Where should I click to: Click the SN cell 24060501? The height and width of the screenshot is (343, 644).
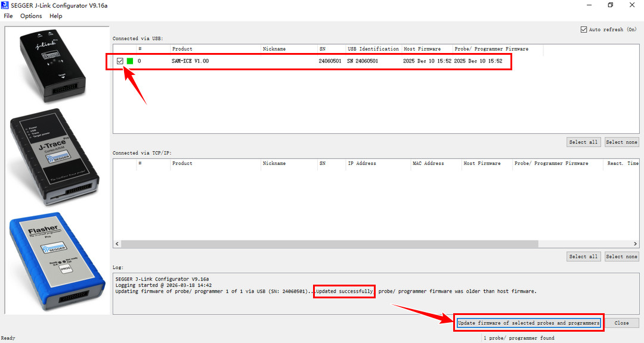[330, 61]
